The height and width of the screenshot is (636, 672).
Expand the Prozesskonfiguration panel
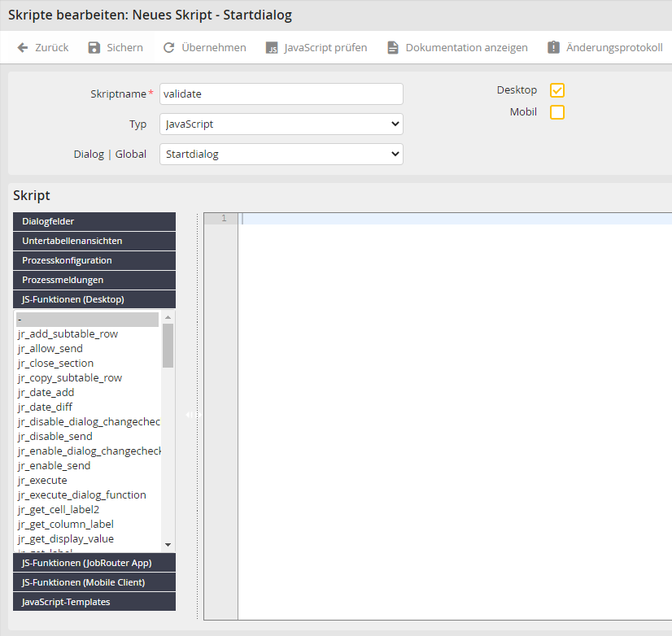click(94, 261)
